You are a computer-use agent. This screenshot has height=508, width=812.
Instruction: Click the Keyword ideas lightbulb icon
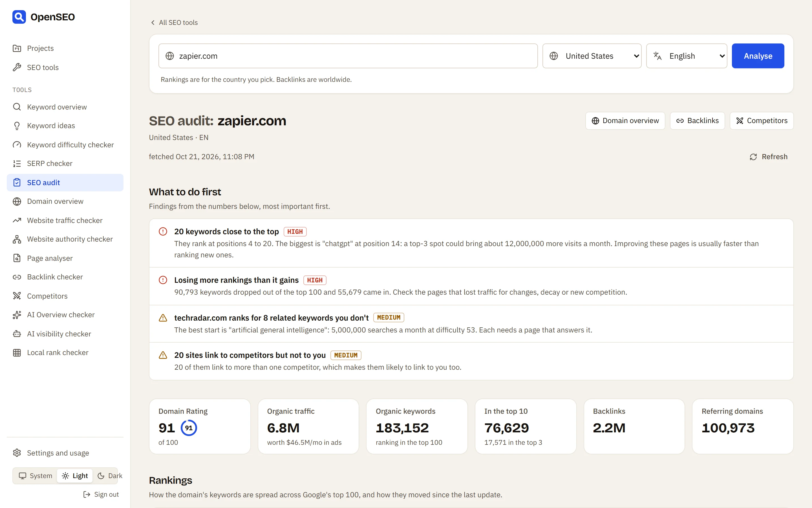(x=17, y=126)
